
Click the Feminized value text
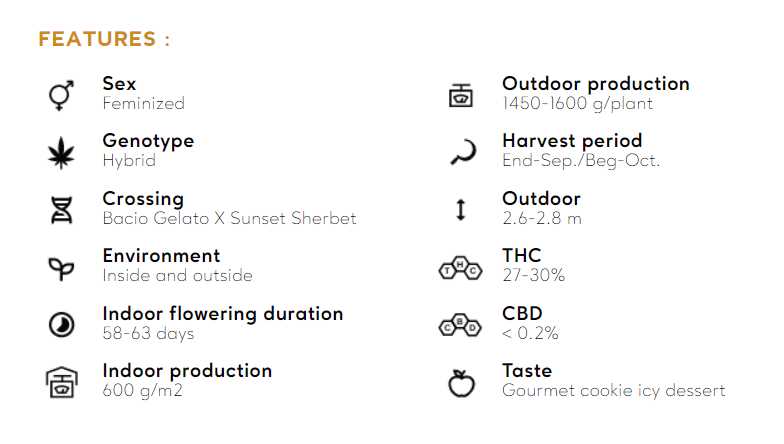143,103
